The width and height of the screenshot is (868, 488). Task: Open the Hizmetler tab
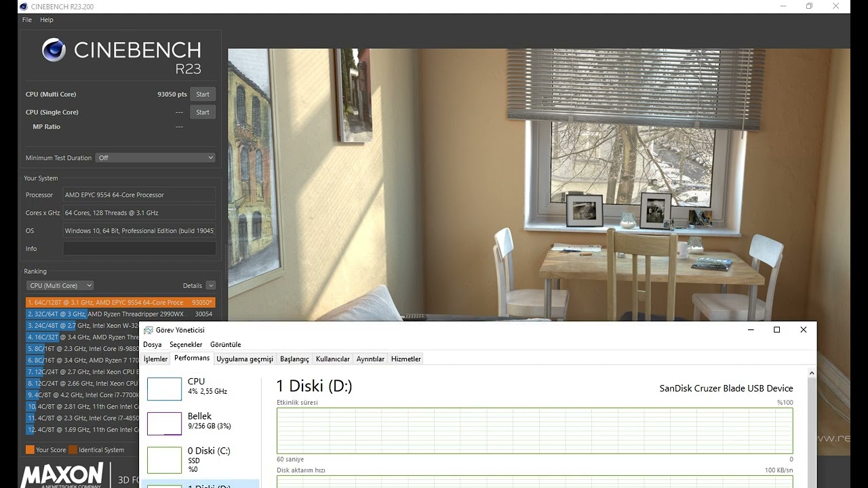406,359
